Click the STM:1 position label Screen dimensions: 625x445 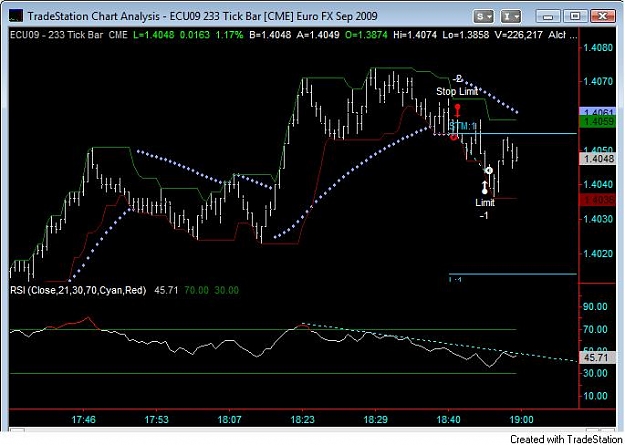click(x=462, y=126)
